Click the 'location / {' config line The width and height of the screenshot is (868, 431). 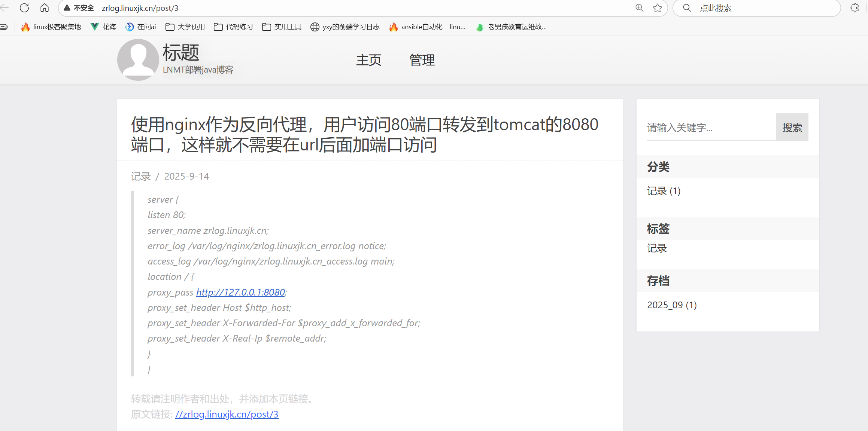coord(171,276)
